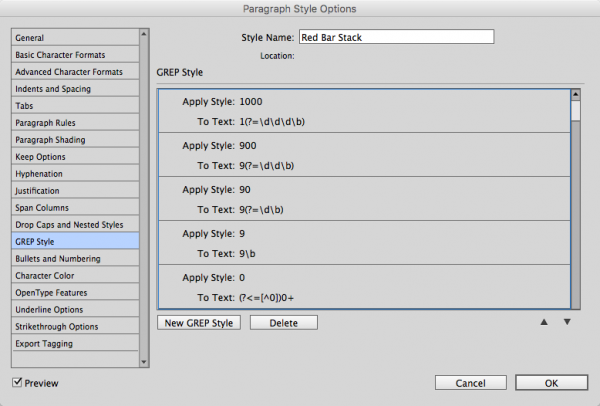Screen dimensions: 600x406
Task: Cancel the Paragraph Style Options dialog
Action: pos(470,383)
